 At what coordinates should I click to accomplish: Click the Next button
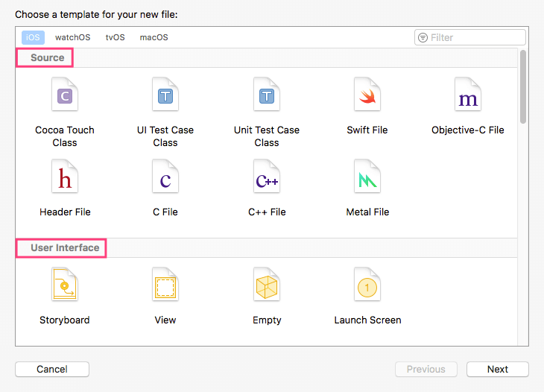point(498,369)
